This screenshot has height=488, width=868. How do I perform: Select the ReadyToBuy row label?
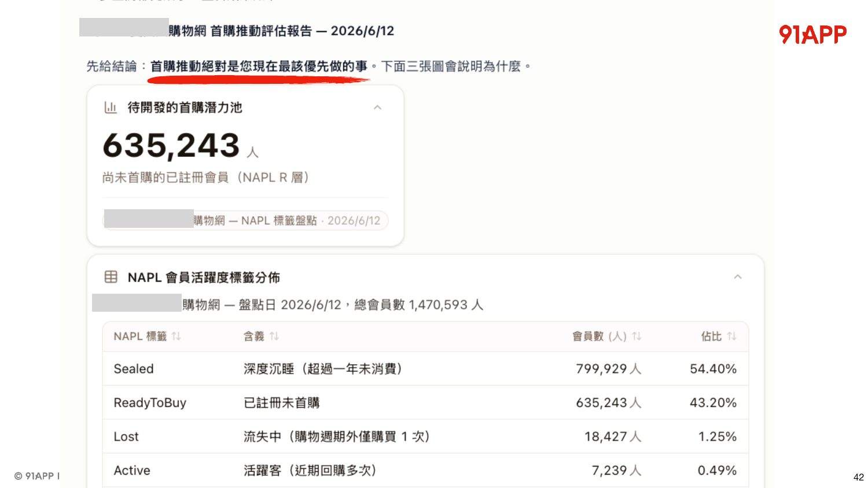point(150,403)
